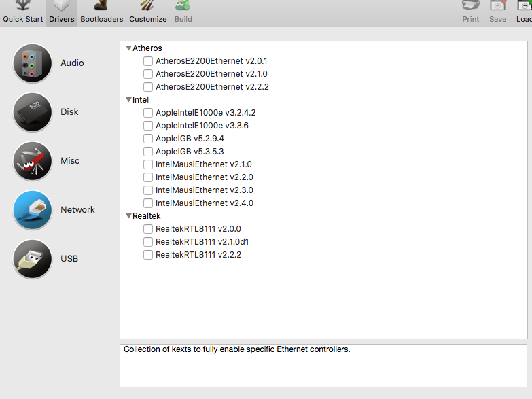Switch to Customize tab label
Screen dimensions: 532x399
pos(147,19)
